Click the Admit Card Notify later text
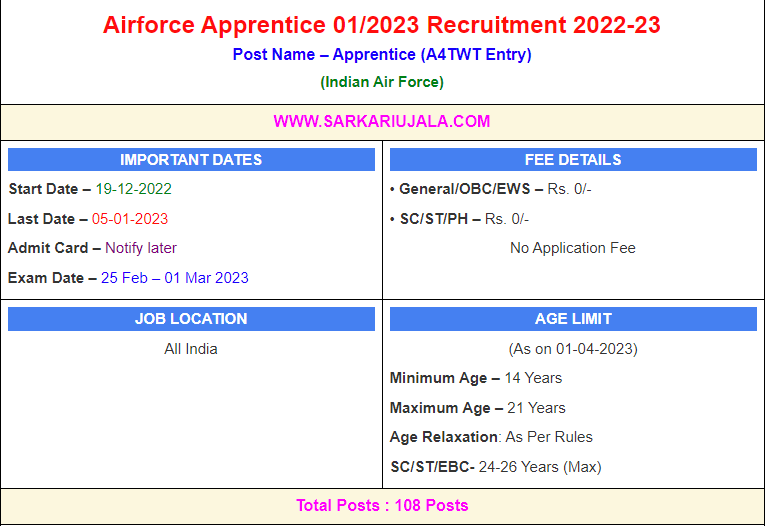Viewport: 767px width, 526px height. (x=141, y=248)
